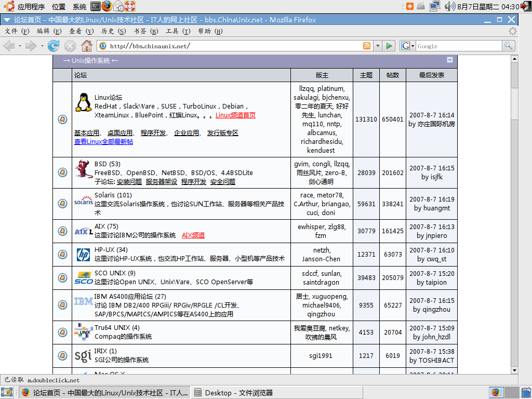Open the IRIX (1) forum title
The width and height of the screenshot is (532, 399).
(105, 351)
